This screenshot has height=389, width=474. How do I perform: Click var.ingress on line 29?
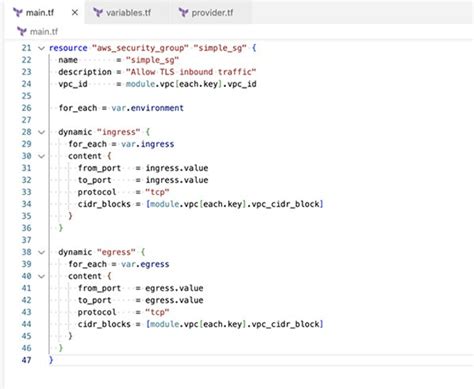pos(147,144)
